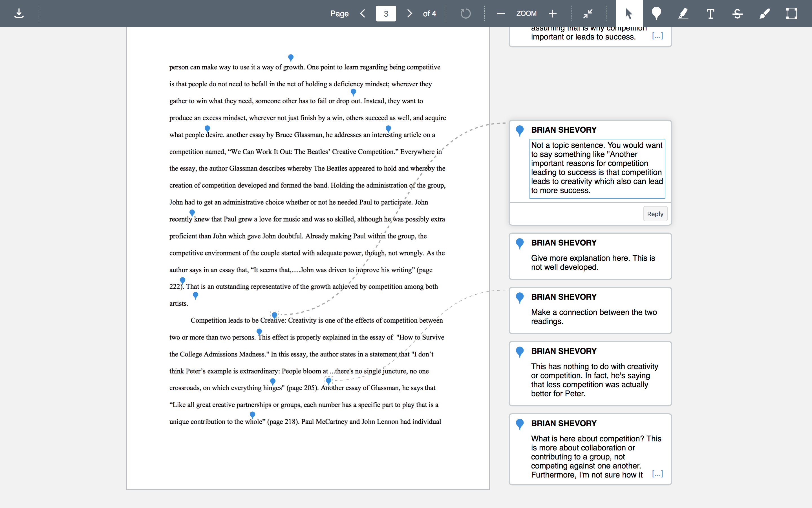The width and height of the screenshot is (812, 508).
Task: Open the 'This has nothing to do with creativity' comment
Action: 590,374
